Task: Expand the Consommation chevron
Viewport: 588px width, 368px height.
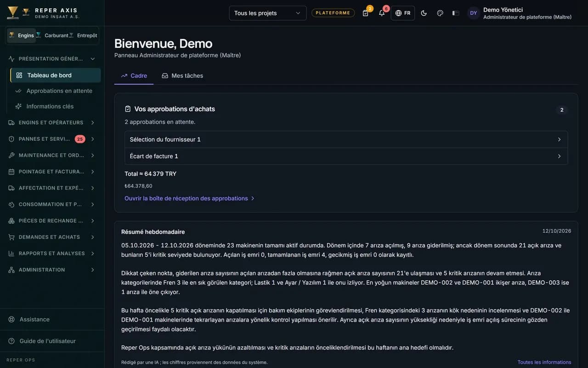Action: [x=92, y=204]
